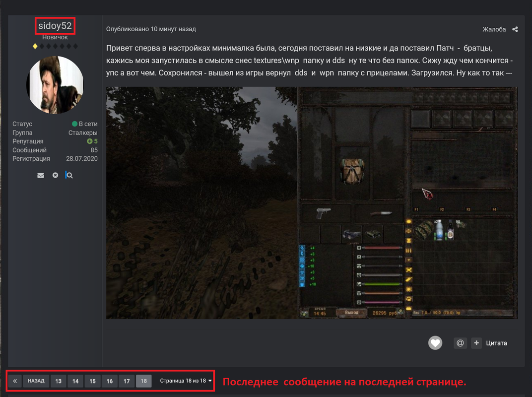The image size is (532, 397).
Task: Expand "Страница 18 из 18" page dropdown
Action: (186, 381)
